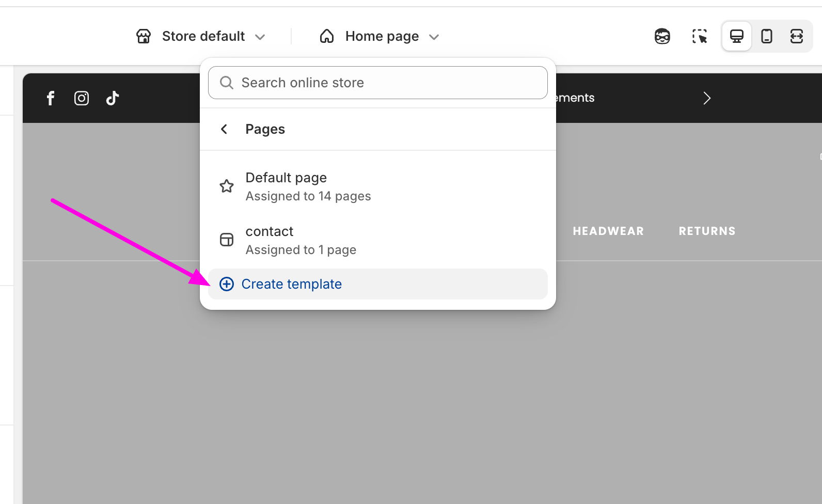Activate the inspector selection cursor icon
This screenshot has height=504, width=822.
coord(700,36)
